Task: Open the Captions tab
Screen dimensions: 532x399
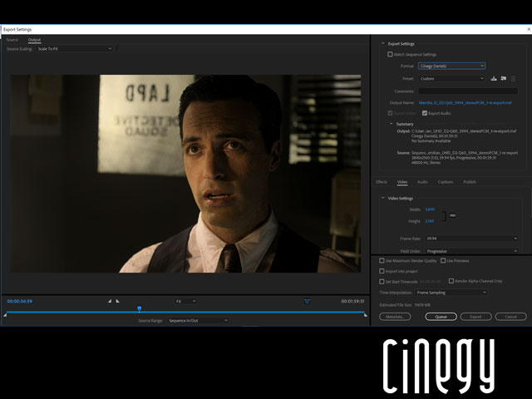Action: 446,182
